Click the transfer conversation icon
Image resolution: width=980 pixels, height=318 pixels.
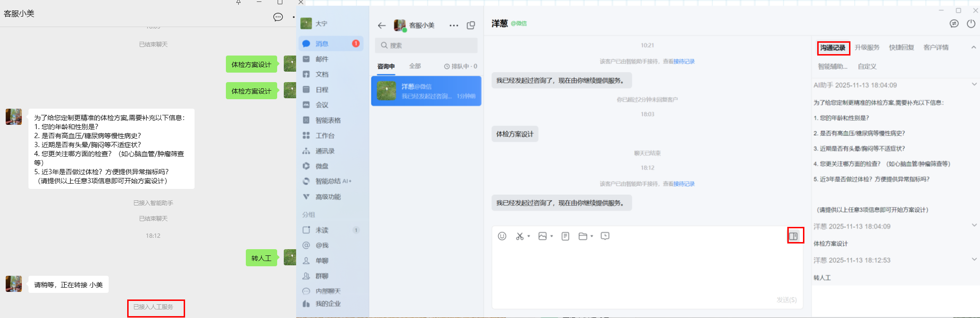pos(954,24)
